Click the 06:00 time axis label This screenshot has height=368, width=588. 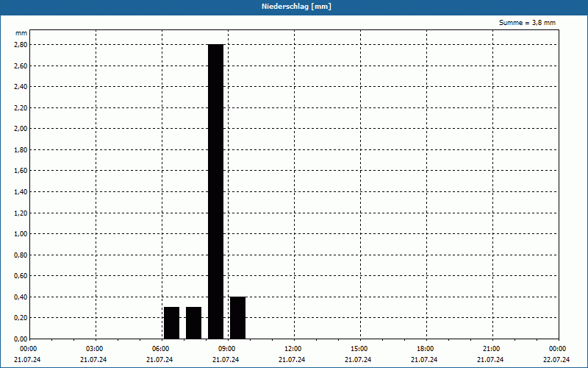[161, 349]
